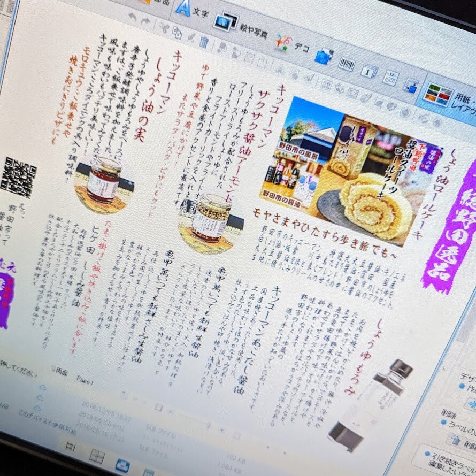Select the QR code on the label

tap(19, 177)
